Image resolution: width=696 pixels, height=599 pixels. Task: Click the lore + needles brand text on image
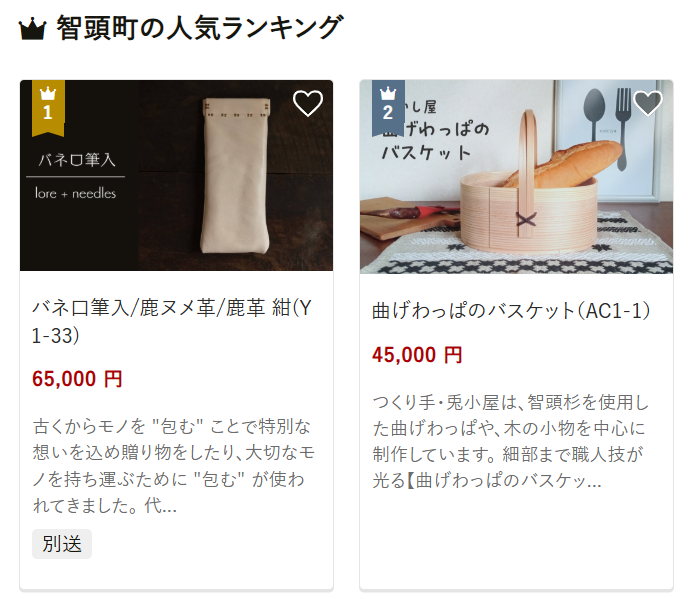pos(75,193)
